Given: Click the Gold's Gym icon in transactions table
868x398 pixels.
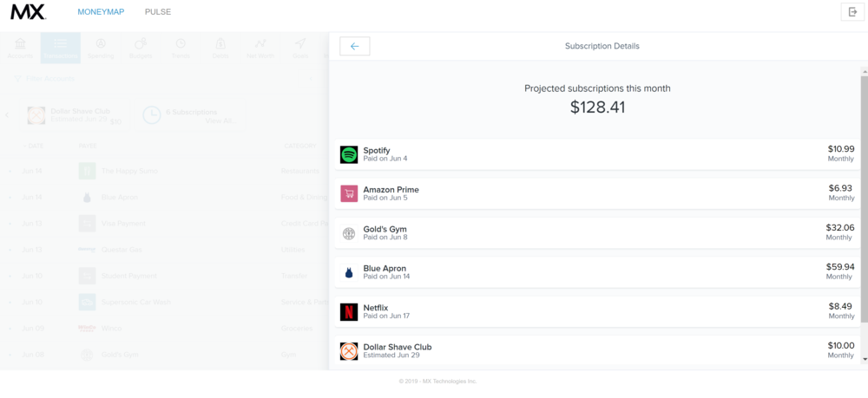Looking at the screenshot, I should pos(87,355).
